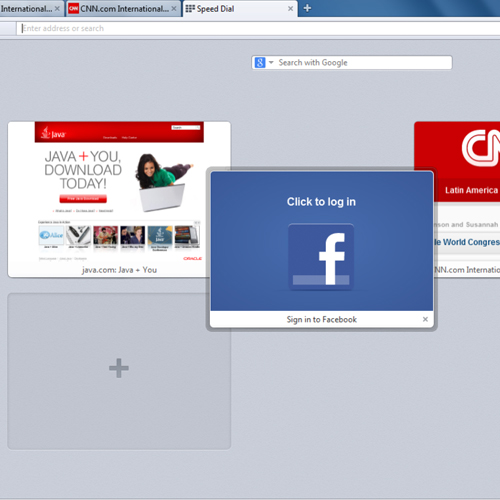Click the Alice thumbnail in Java preview
Screen dimensions: 500x500
tap(51, 235)
